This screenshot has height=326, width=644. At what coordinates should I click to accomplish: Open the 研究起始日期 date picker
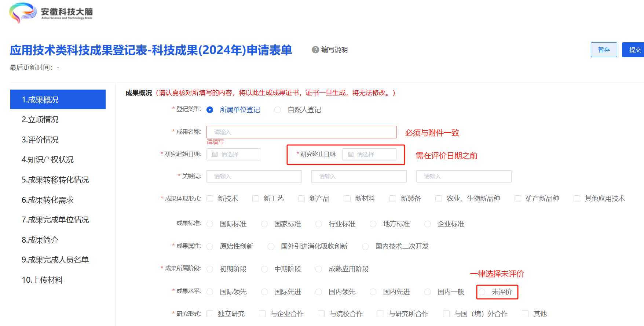point(234,155)
